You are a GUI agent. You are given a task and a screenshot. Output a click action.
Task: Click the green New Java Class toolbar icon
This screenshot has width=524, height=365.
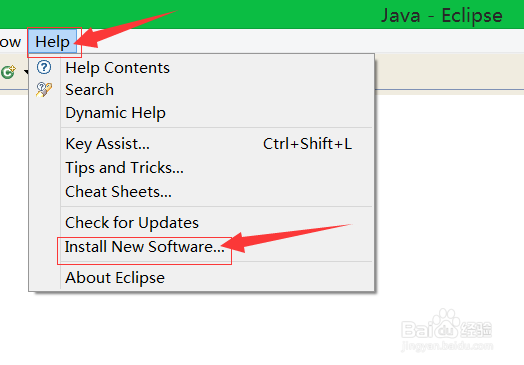8,72
